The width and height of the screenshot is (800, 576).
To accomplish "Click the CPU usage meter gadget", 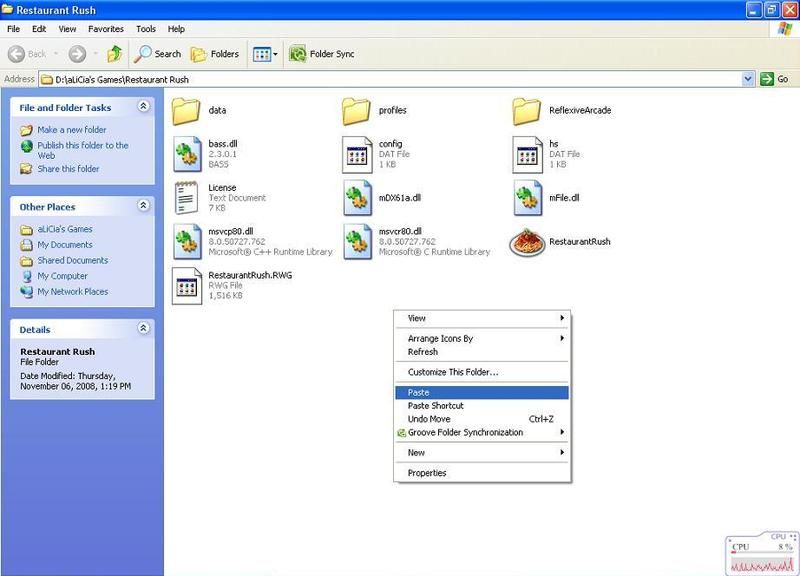I will (762, 555).
